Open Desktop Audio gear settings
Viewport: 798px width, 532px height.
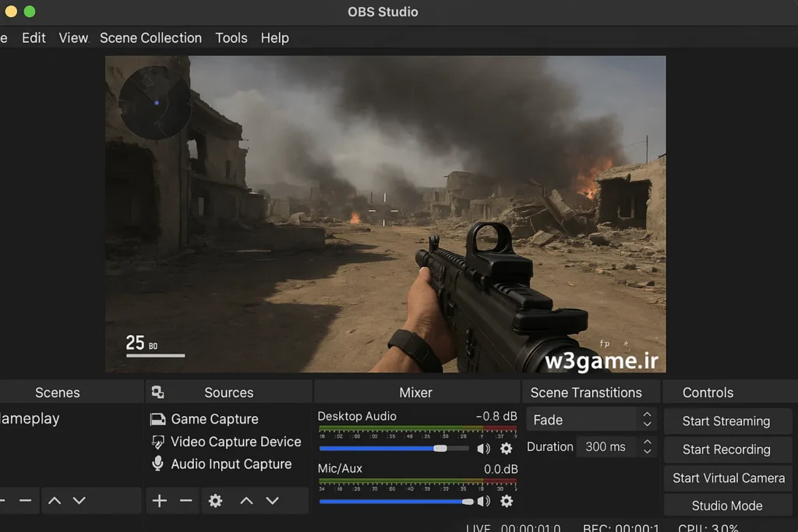point(506,449)
